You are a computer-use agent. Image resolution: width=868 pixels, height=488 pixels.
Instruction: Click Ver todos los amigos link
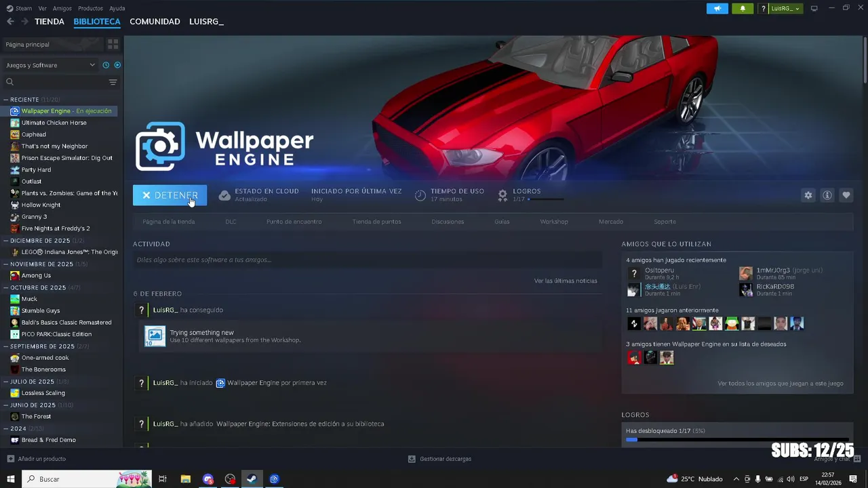point(781,384)
